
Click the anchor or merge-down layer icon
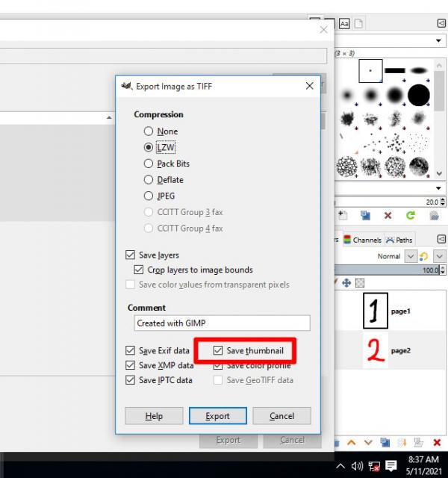point(402,442)
